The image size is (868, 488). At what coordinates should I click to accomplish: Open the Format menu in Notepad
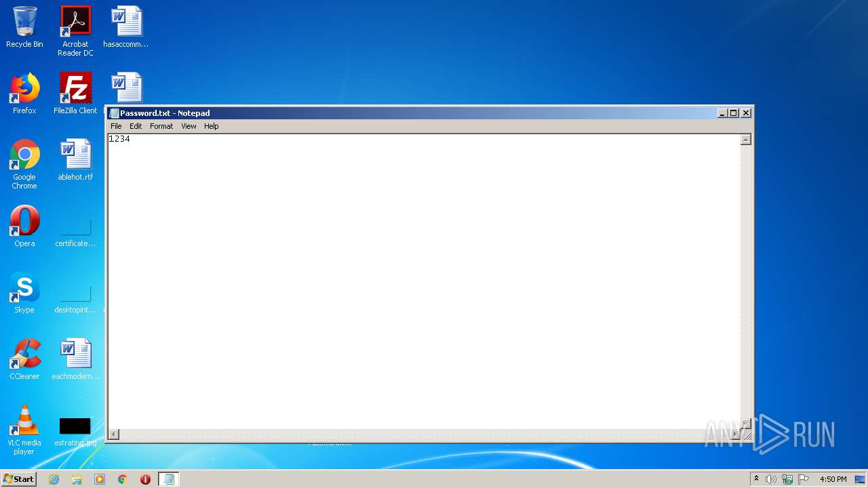(x=161, y=126)
